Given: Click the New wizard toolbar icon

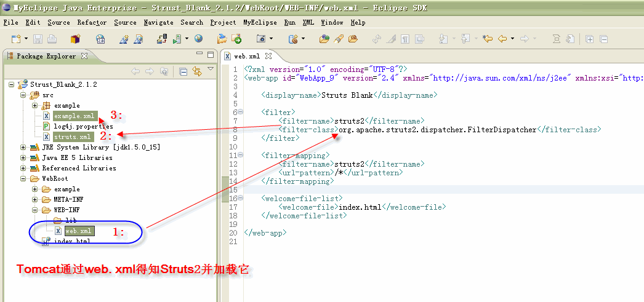Looking at the screenshot, I should coord(16,39).
